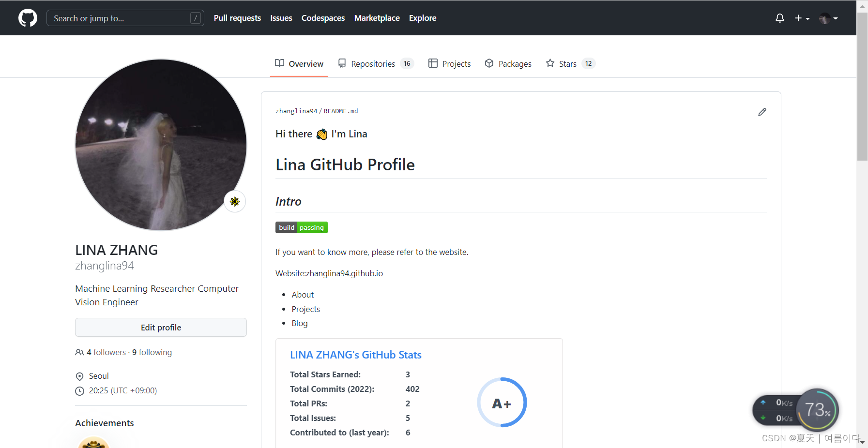Image resolution: width=868 pixels, height=448 pixels.
Task: Switch to the Overview tab
Action: pos(299,63)
